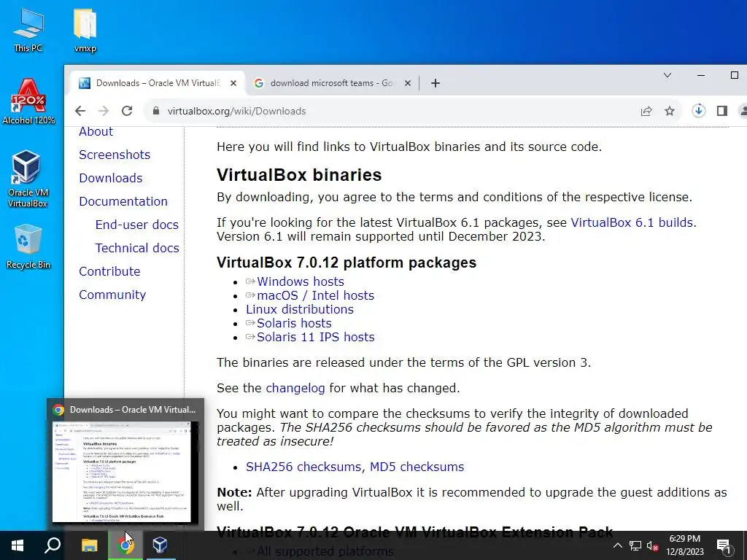The width and height of the screenshot is (747, 560).
Task: Open network status tray icon
Action: pyautogui.click(x=635, y=545)
